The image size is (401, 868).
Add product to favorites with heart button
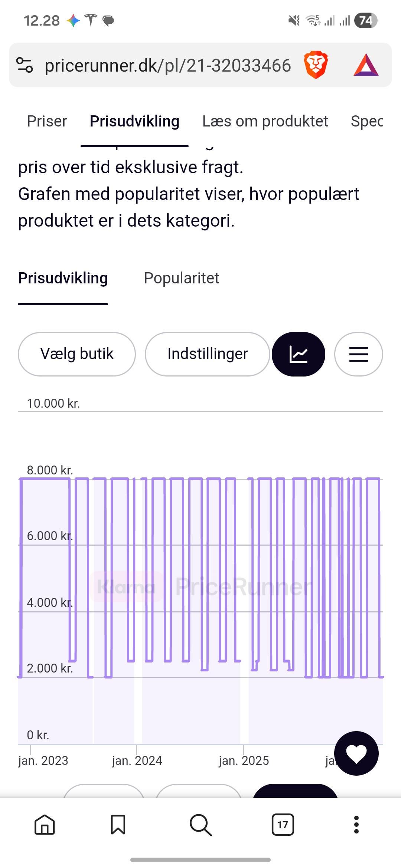point(356,753)
